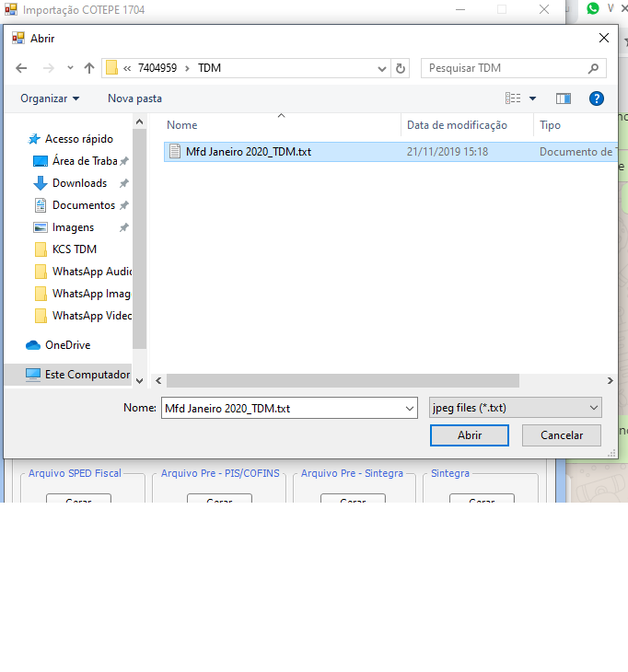Close the Abrir dialog
Image resolution: width=628 pixels, height=672 pixels.
[x=603, y=38]
